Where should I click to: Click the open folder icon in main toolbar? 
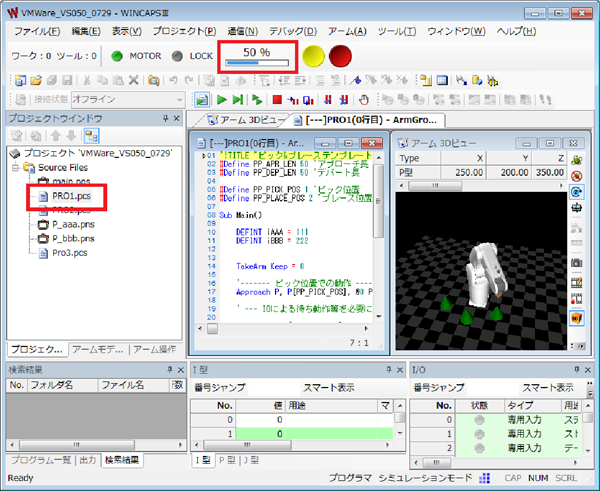pos(34,79)
